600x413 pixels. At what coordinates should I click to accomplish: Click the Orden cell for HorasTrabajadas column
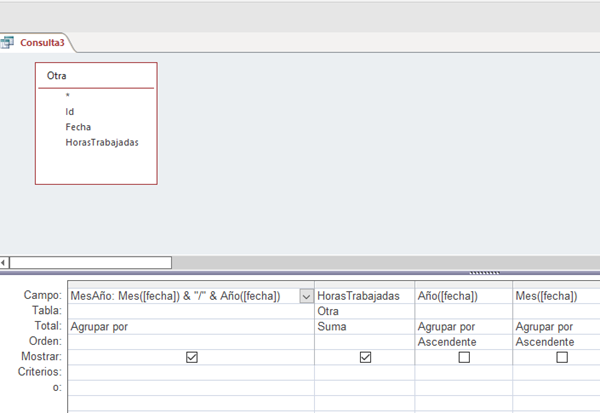(x=364, y=342)
